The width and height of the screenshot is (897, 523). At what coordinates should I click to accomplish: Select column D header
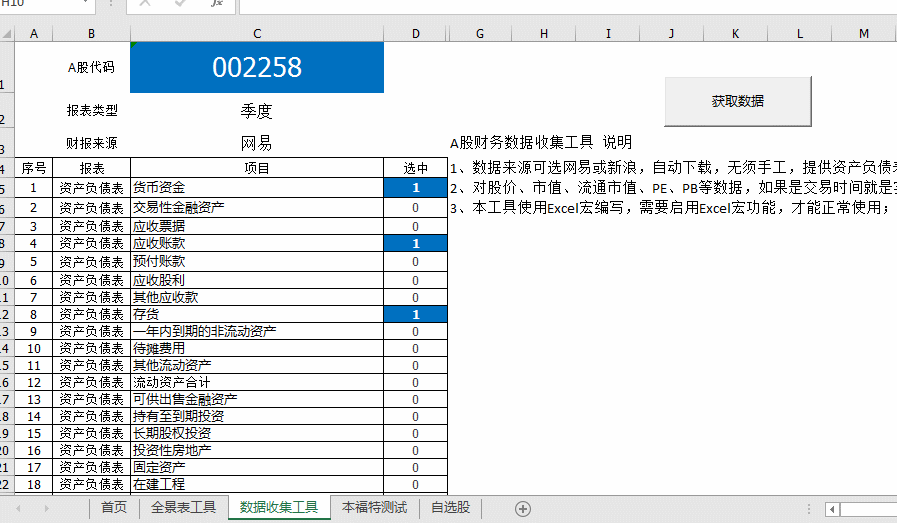[x=415, y=34]
